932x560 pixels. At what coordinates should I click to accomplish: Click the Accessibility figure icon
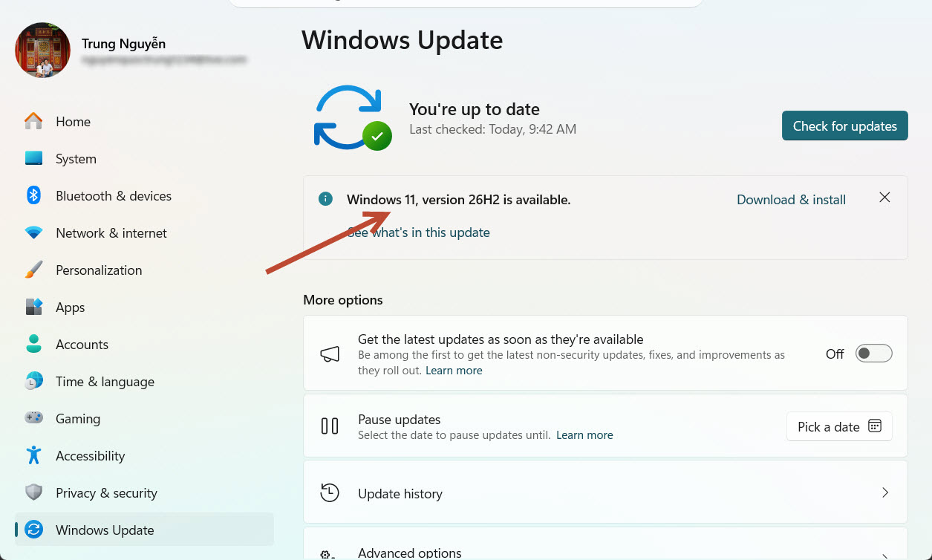[x=33, y=455]
